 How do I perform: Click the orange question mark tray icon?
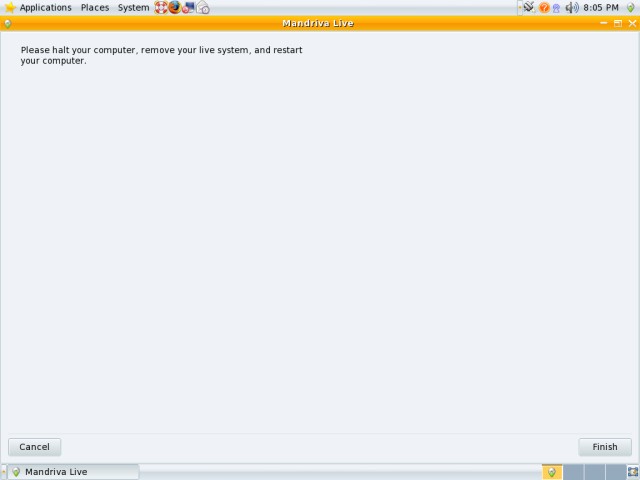pos(544,7)
